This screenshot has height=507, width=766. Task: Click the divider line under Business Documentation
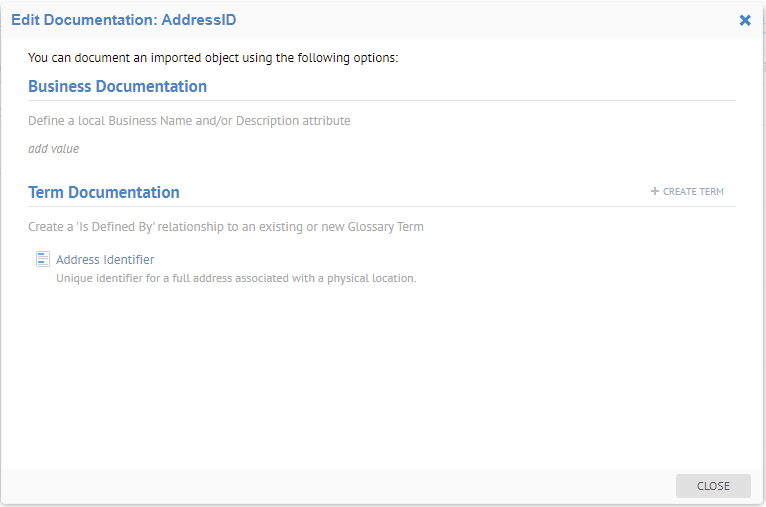pos(381,100)
